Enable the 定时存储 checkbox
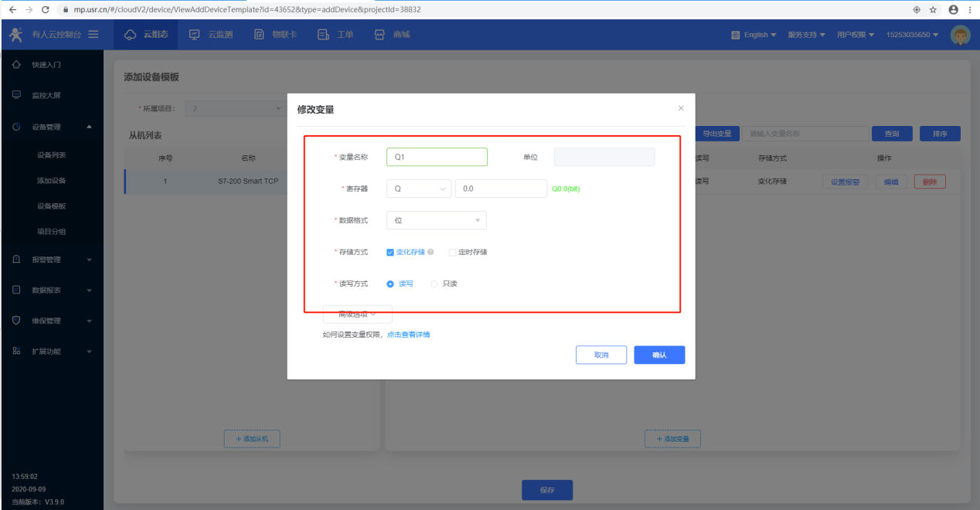The width and height of the screenshot is (980, 510). [x=453, y=252]
